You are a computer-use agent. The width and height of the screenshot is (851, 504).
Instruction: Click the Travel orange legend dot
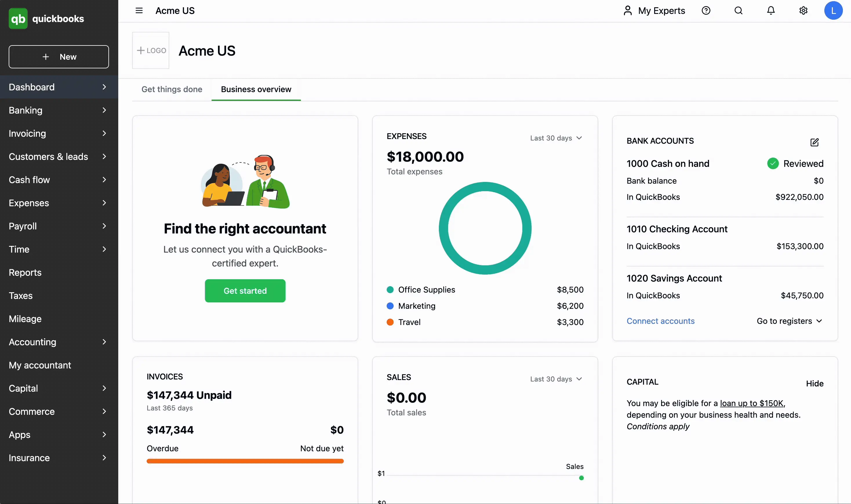[x=390, y=322]
